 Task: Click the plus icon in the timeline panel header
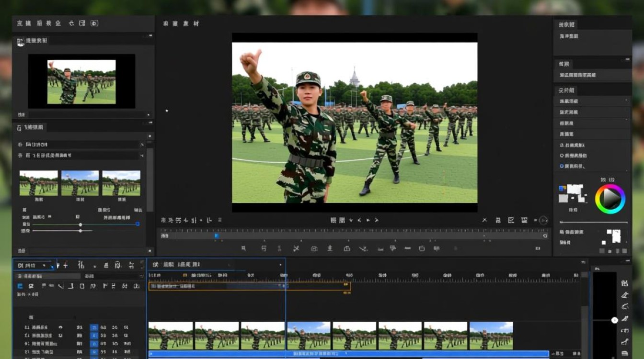pyautogui.click(x=65, y=265)
